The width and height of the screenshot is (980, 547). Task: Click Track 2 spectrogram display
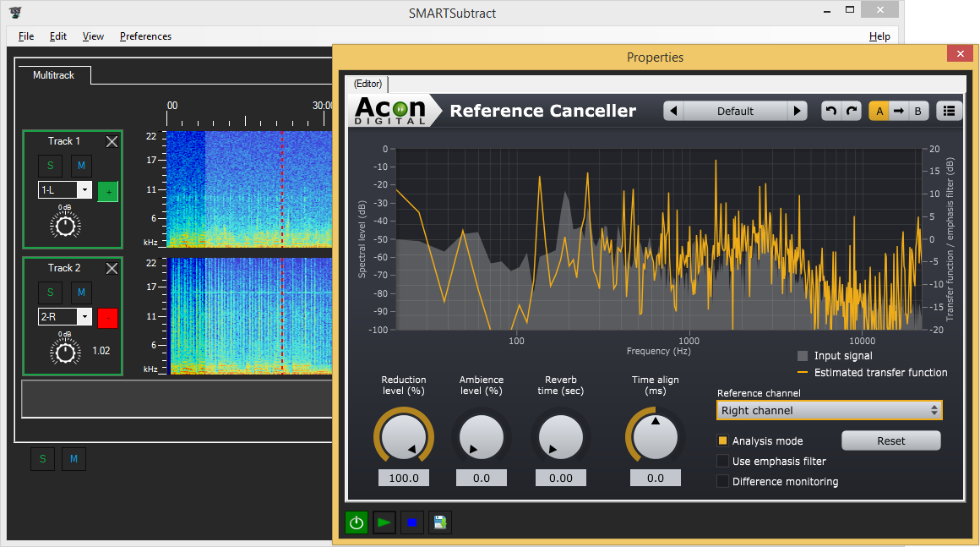(248, 316)
